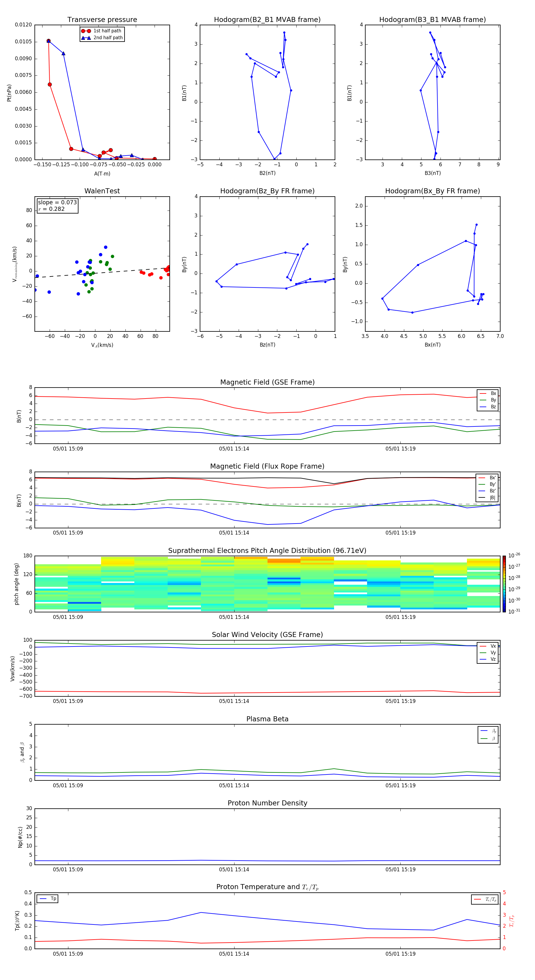This screenshot has height=980, width=535.
Task: Click the "Bx(nT)" x-axis label
Action: click(x=432, y=345)
